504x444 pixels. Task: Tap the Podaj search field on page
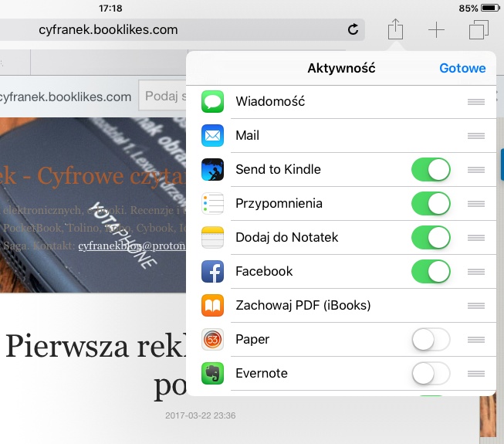click(162, 96)
